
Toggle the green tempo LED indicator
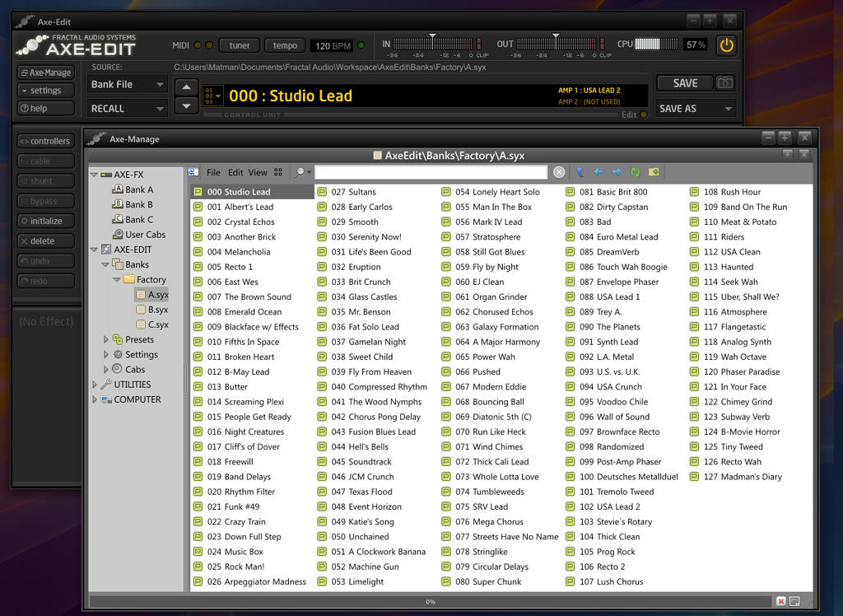point(361,45)
